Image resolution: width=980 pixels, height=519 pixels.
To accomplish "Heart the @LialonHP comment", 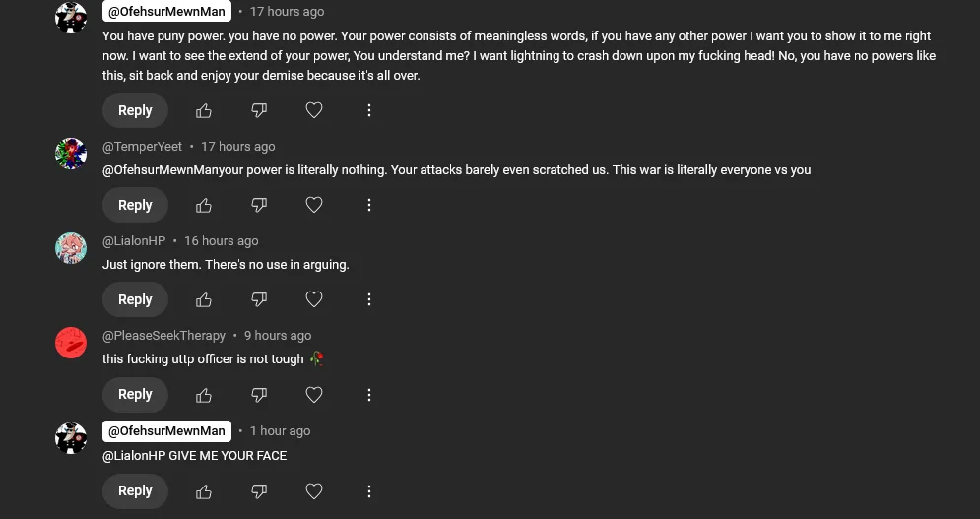I will pyautogui.click(x=314, y=299).
